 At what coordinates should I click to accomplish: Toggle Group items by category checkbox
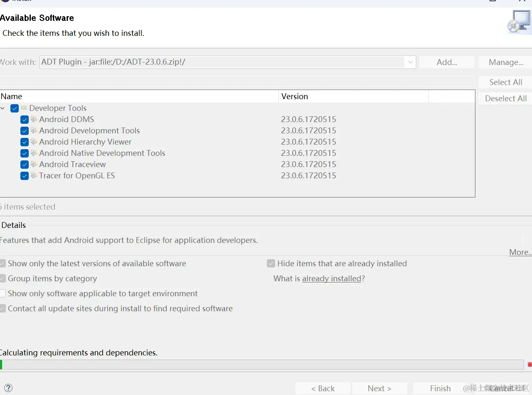coord(2,279)
